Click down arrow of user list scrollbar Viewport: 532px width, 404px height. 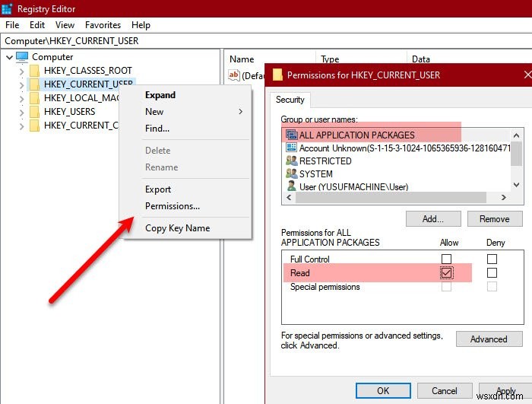coord(516,185)
